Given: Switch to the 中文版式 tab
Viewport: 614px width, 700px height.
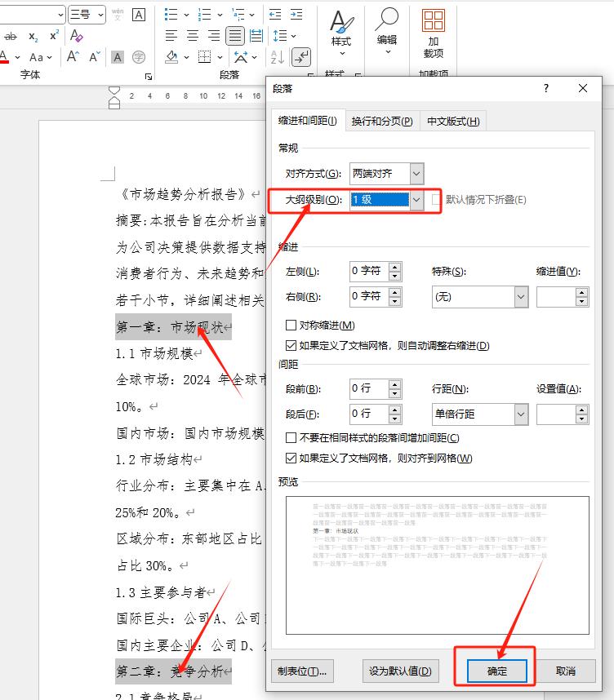Looking at the screenshot, I should pos(452,121).
